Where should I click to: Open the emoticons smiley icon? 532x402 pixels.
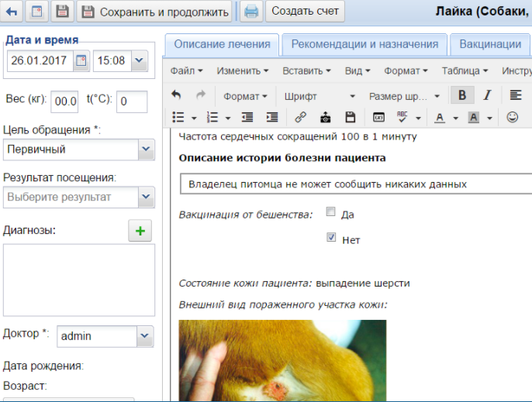click(512, 117)
